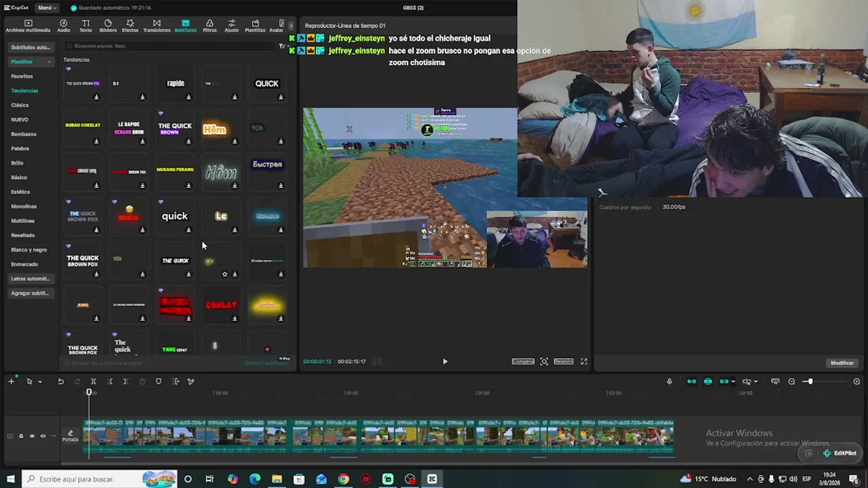Open the linkage options dropdown arrow
The width and height of the screenshot is (868, 488).
click(x=733, y=382)
